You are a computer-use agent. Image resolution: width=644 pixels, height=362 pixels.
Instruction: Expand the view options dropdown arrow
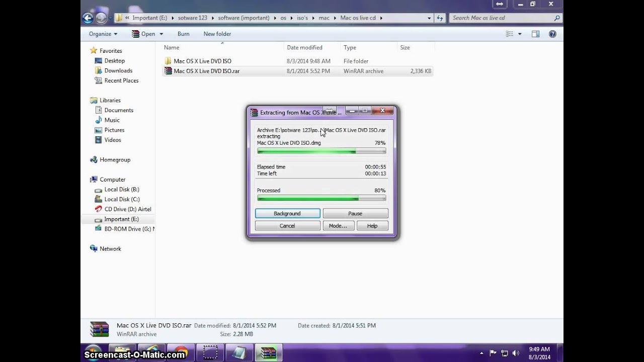click(520, 34)
